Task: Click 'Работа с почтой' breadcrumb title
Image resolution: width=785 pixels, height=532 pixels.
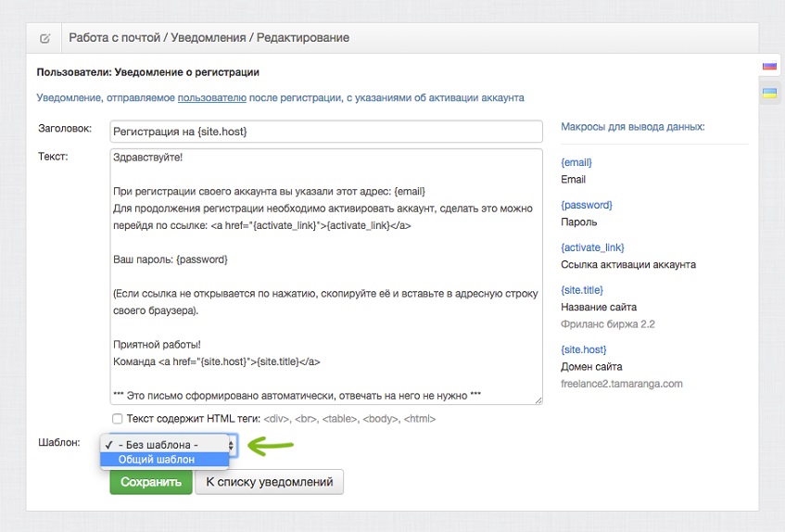Action: pyautogui.click(x=115, y=38)
